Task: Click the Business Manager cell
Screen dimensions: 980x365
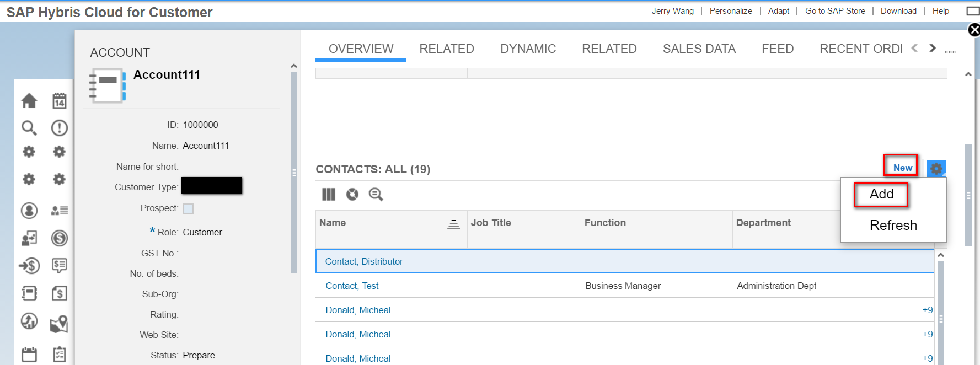Action: coord(623,286)
